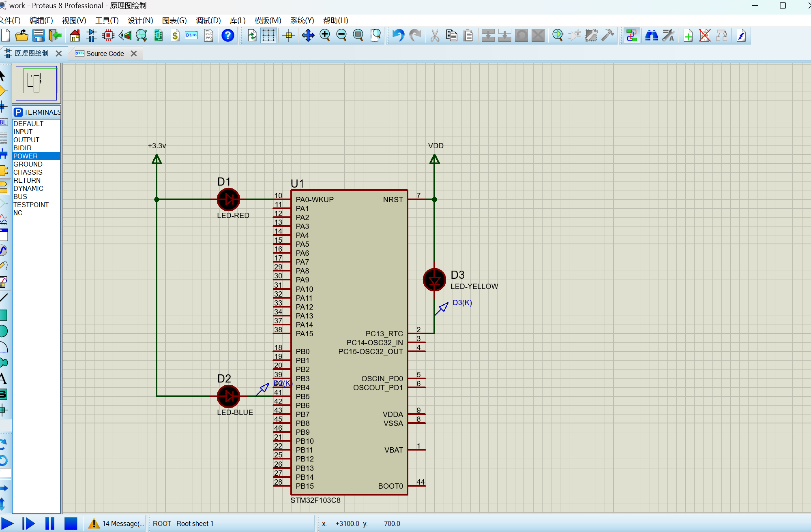
Task: Pause the simulation
Action: 50,523
